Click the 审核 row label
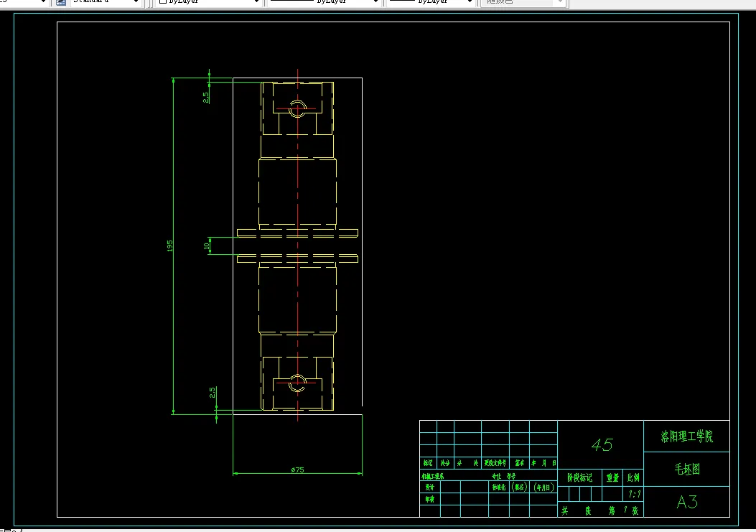This screenshot has height=532, width=756. (x=429, y=499)
